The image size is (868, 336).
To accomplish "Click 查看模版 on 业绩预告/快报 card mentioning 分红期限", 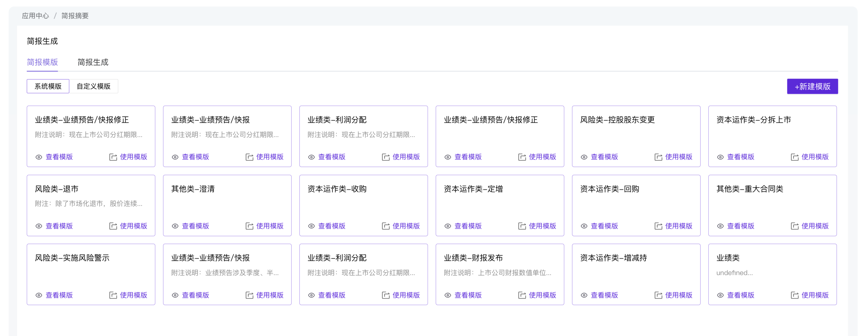I will pos(195,157).
